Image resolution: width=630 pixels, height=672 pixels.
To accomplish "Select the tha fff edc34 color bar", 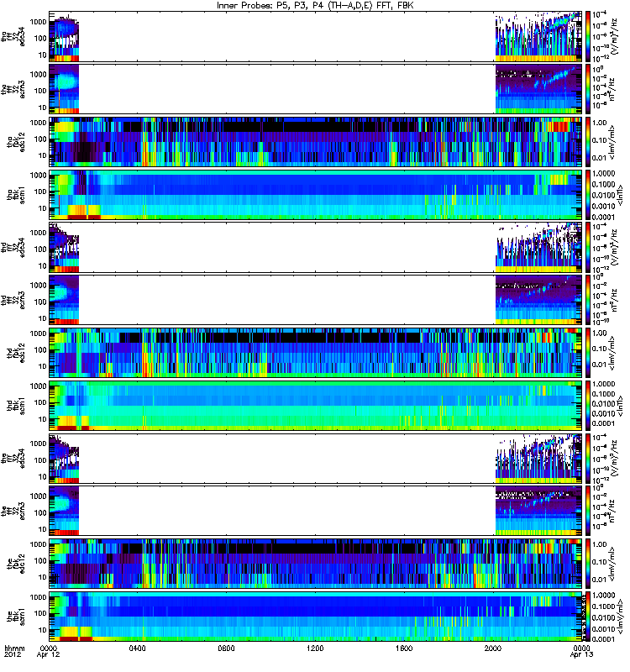I will [588, 36].
